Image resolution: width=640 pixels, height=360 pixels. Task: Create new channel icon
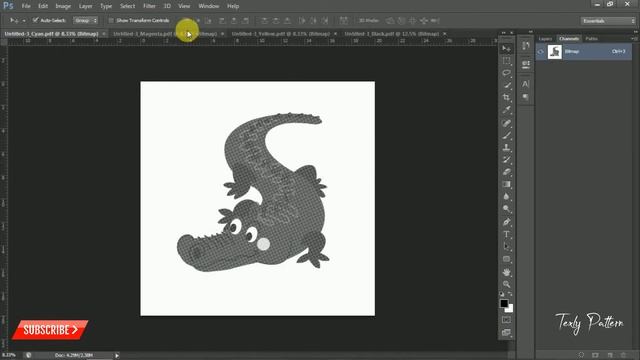610,355
